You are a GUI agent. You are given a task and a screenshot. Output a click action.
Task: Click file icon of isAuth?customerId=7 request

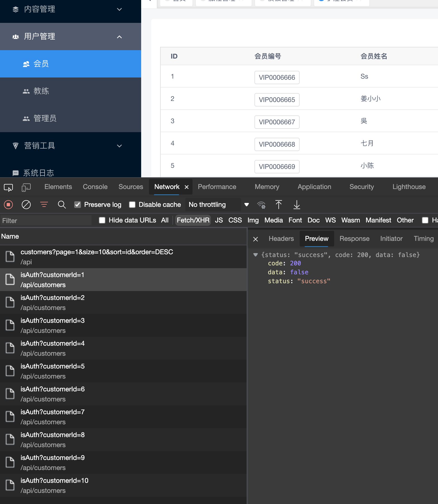tap(10, 417)
